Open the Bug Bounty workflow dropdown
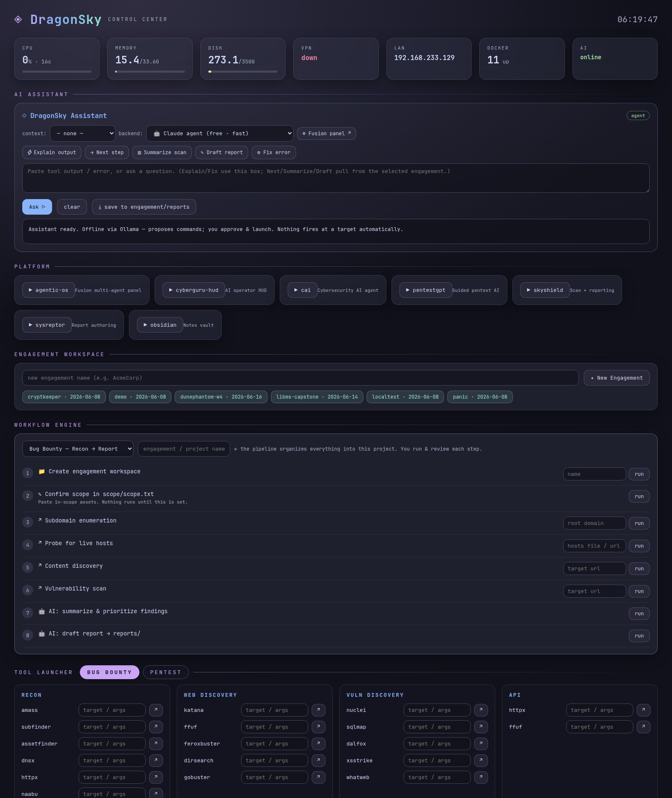 pyautogui.click(x=78, y=449)
